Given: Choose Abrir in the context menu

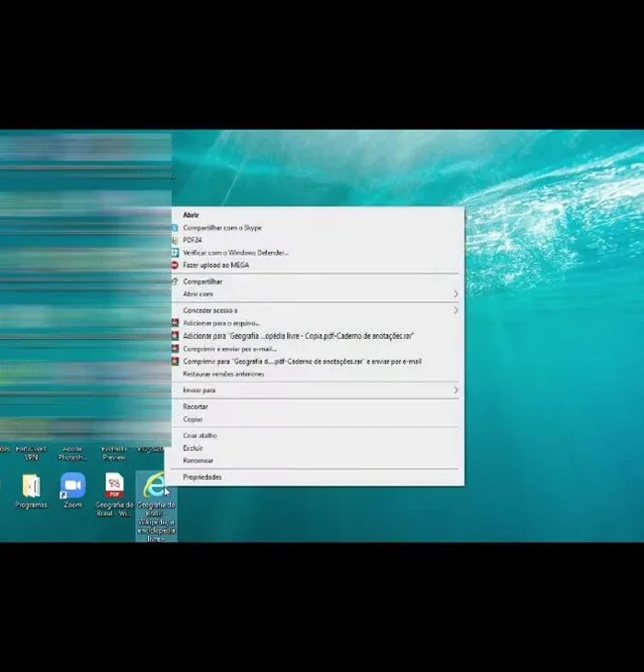Looking at the screenshot, I should pyautogui.click(x=191, y=215).
